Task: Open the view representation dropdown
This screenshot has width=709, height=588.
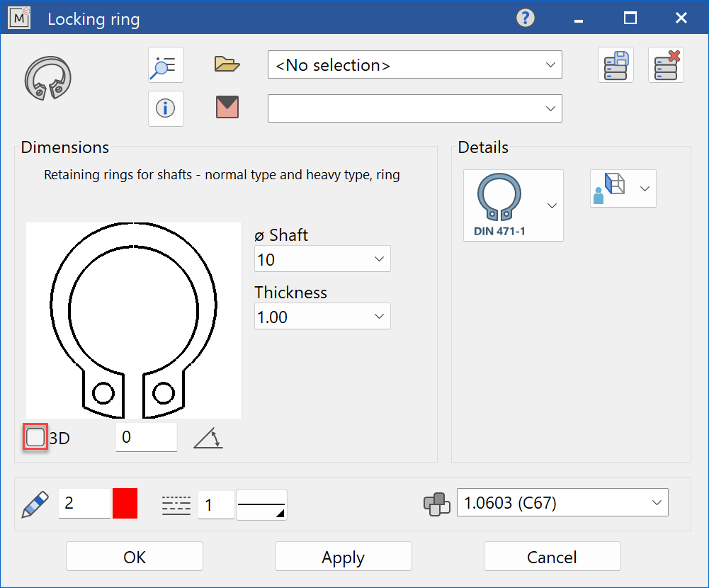Action: click(623, 188)
